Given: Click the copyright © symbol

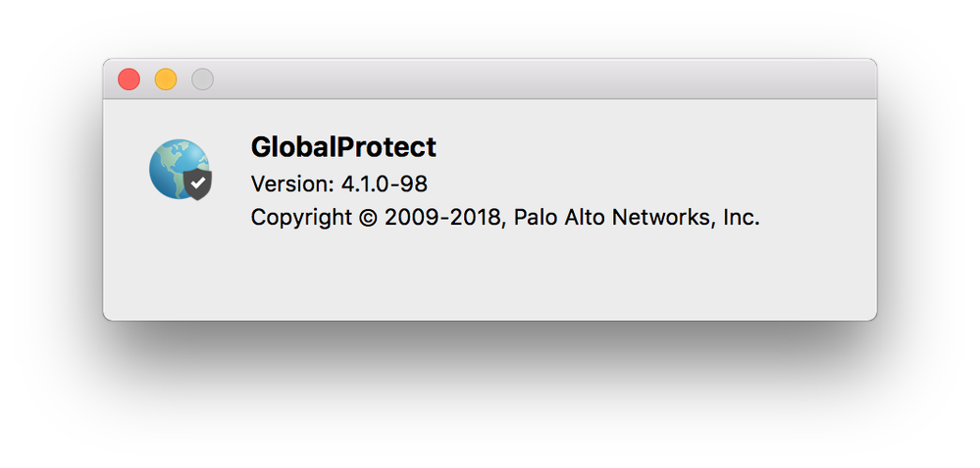Looking at the screenshot, I should tap(368, 218).
